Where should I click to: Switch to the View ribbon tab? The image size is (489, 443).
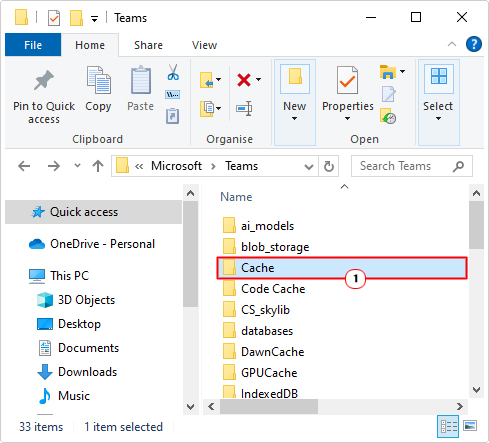pyautogui.click(x=204, y=45)
